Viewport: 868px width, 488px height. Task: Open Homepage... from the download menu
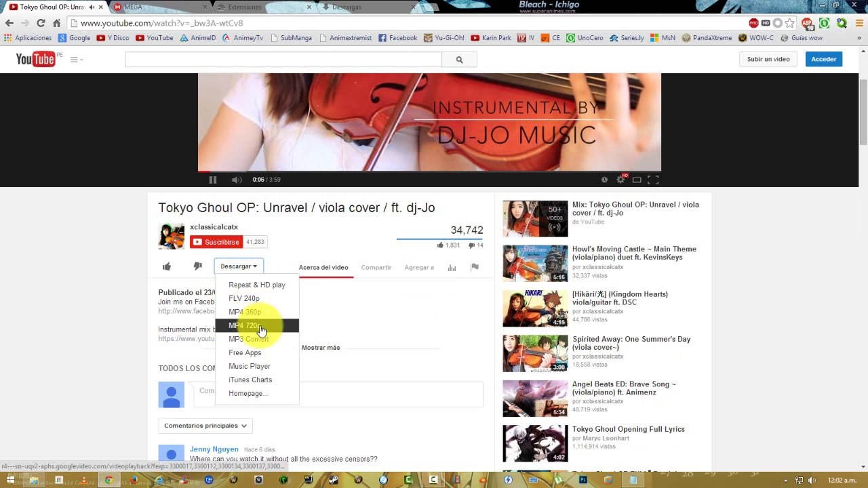click(x=257, y=393)
